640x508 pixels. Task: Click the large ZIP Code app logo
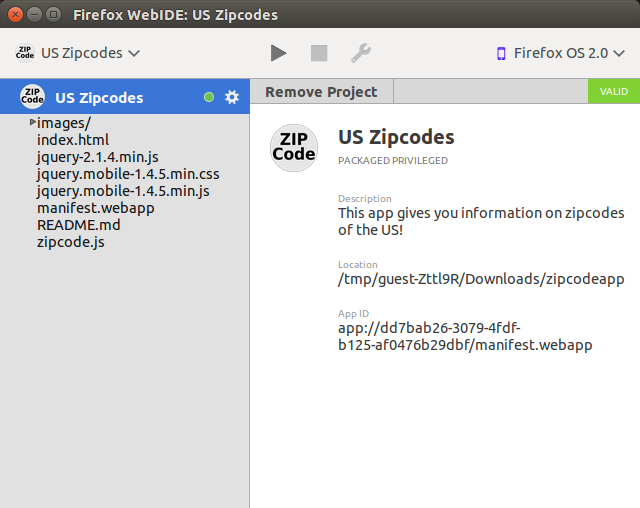point(294,148)
